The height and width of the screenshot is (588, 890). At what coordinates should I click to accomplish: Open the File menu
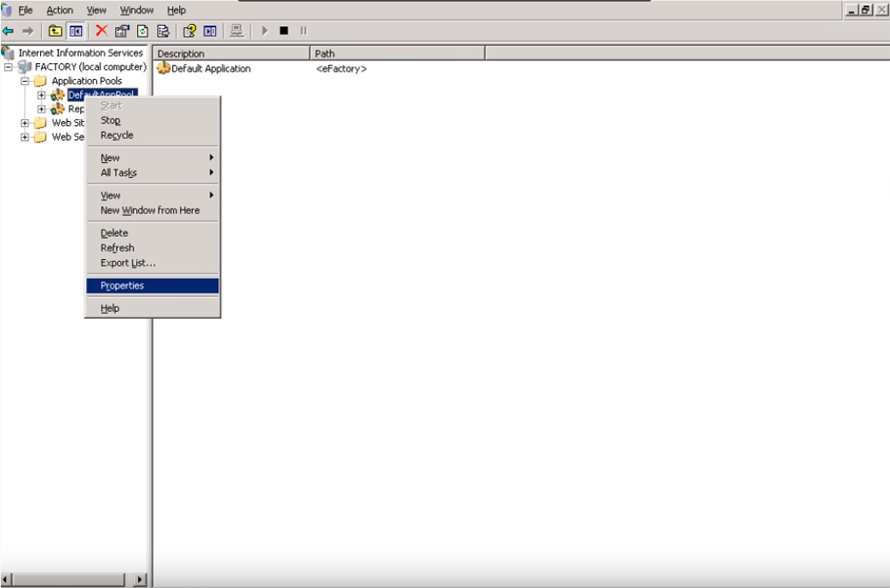pyautogui.click(x=26, y=10)
